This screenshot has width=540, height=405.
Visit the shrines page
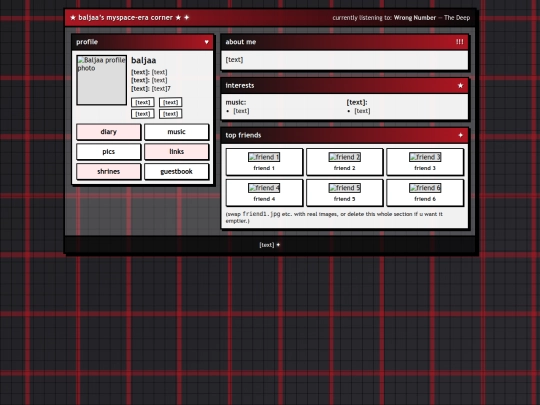(x=108, y=172)
